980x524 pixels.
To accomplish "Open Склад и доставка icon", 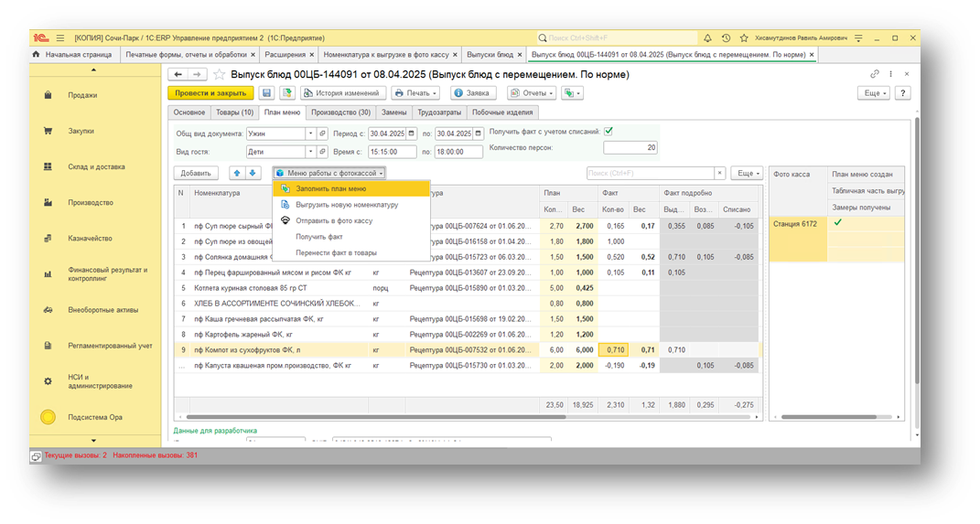I will [x=48, y=166].
